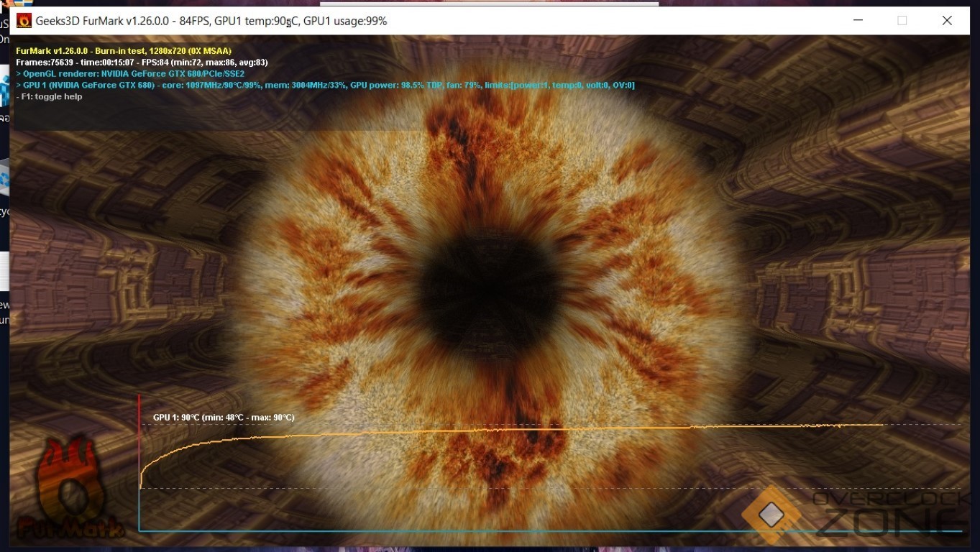Minimize the FurMark window
The height and width of the screenshot is (552, 980).
[858, 21]
